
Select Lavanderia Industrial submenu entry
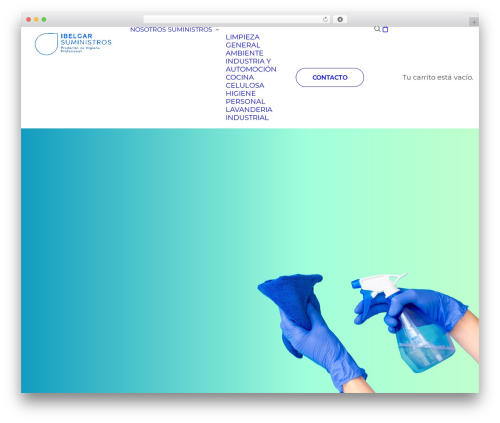(249, 114)
